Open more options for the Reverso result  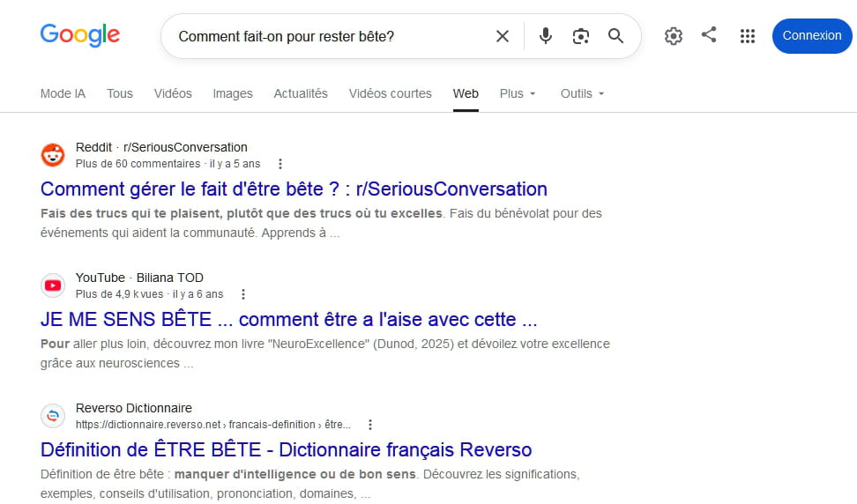[x=370, y=425]
